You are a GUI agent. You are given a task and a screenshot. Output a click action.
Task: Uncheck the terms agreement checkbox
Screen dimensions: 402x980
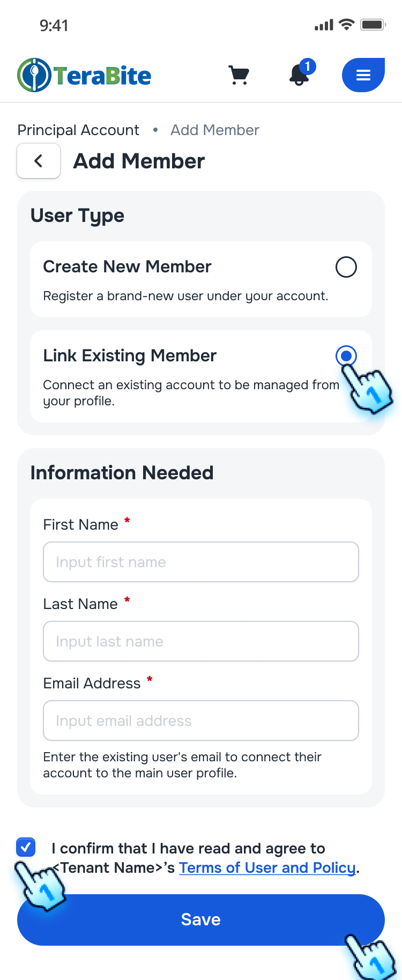(x=25, y=847)
